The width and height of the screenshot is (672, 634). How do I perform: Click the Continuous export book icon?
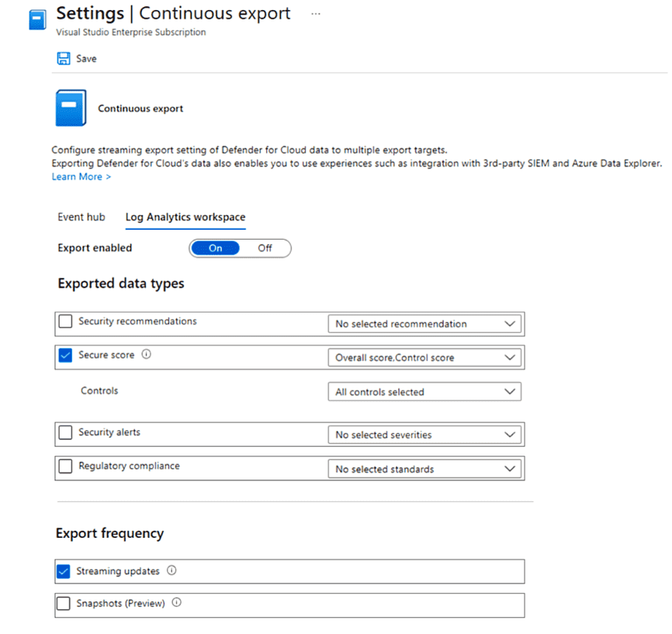click(x=71, y=108)
